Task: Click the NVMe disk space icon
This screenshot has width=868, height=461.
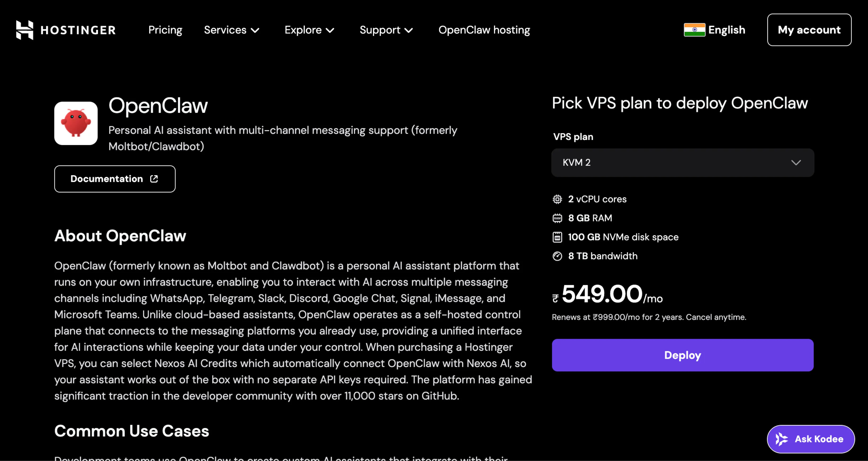Action: tap(557, 237)
